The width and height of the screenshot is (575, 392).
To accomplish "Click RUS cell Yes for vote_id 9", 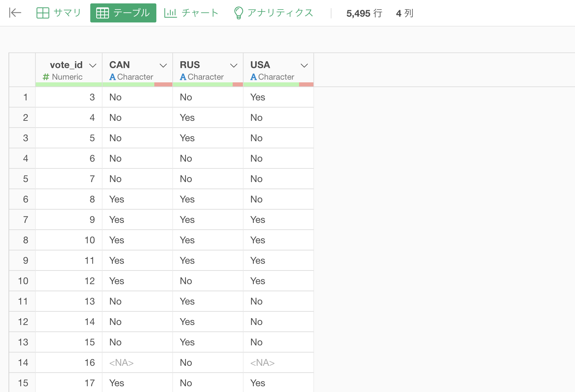I will click(208, 220).
